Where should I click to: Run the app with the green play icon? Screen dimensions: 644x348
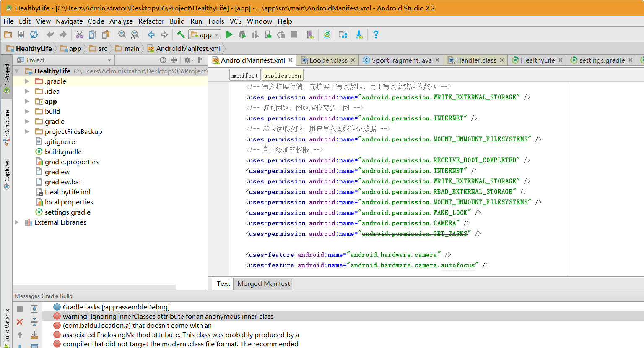click(229, 34)
